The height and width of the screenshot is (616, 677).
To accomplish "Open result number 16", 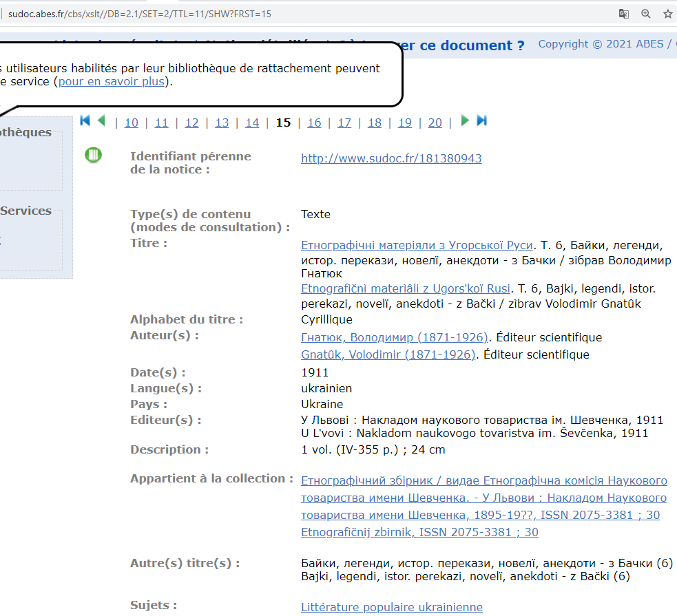I will click(x=314, y=123).
